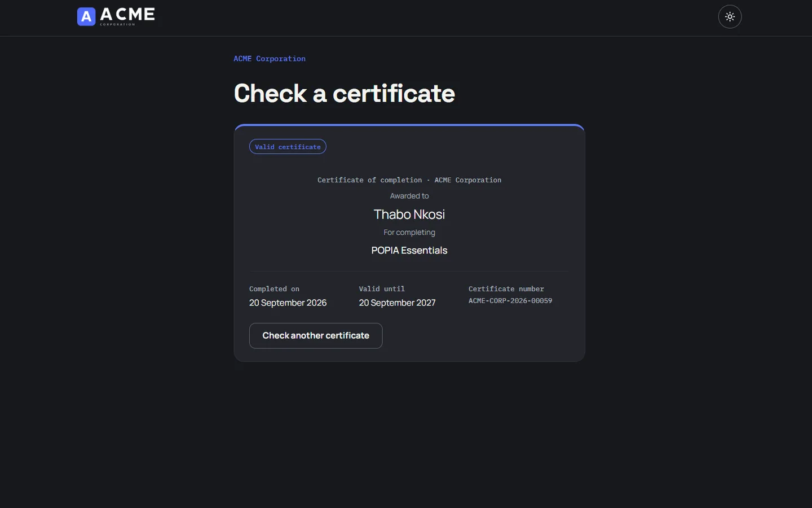
Task: Click the Completed on label
Action: [274, 289]
